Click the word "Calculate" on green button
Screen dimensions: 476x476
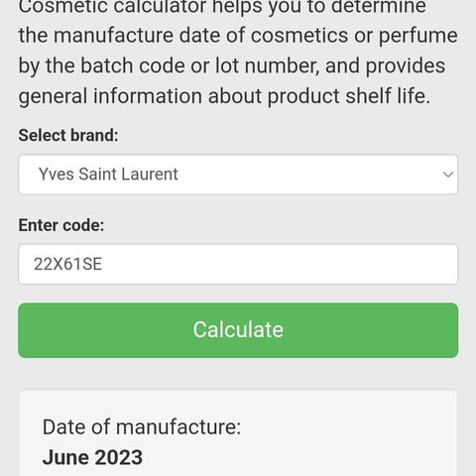[238, 329]
